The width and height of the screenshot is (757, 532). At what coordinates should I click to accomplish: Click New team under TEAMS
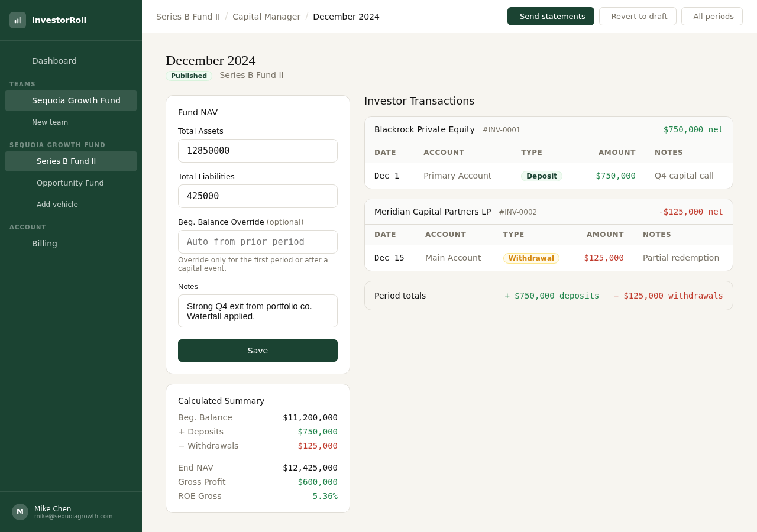click(x=49, y=122)
